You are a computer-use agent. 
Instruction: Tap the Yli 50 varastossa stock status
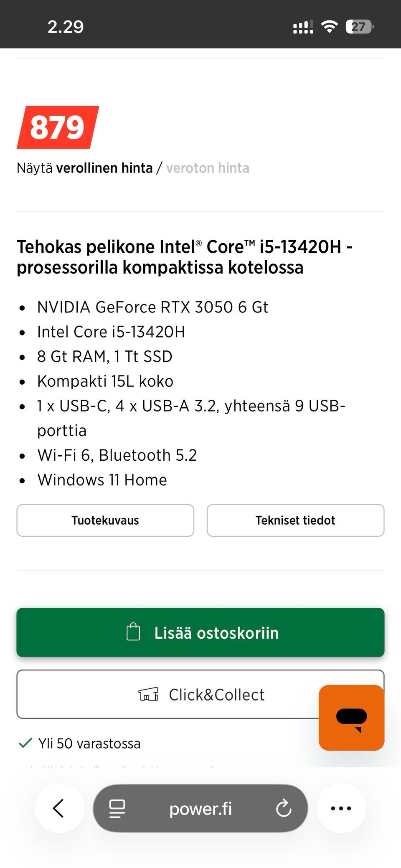point(89,744)
